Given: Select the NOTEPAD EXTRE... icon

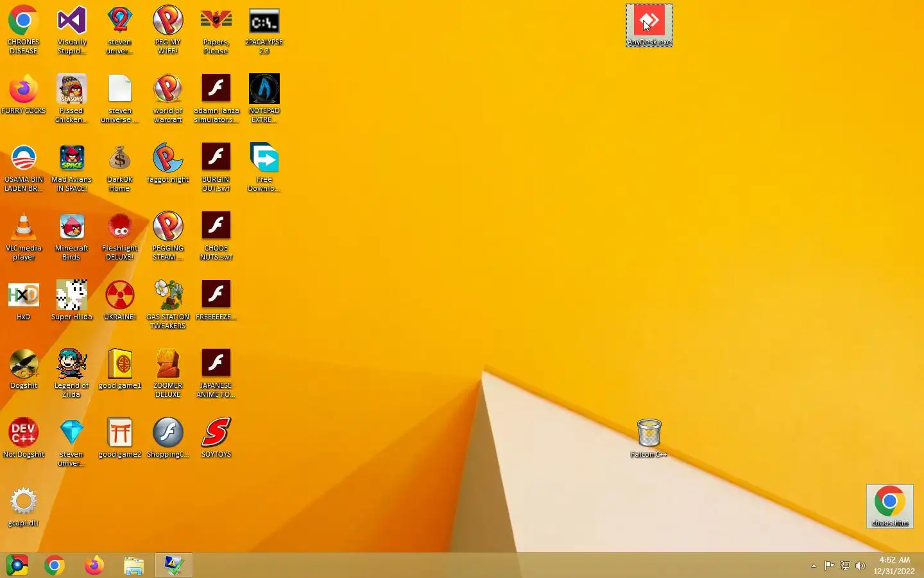Looking at the screenshot, I should pos(264,98).
